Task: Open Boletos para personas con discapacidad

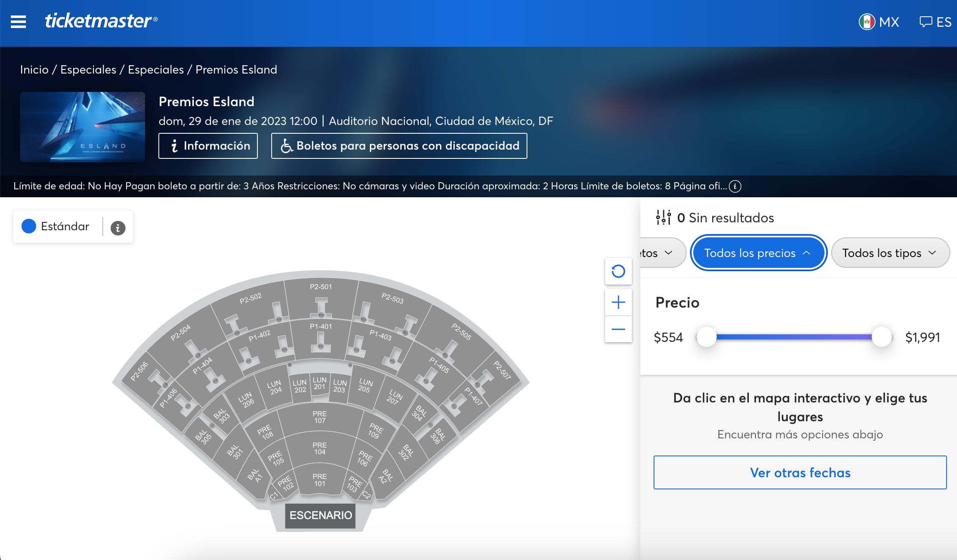Action: 399,146
